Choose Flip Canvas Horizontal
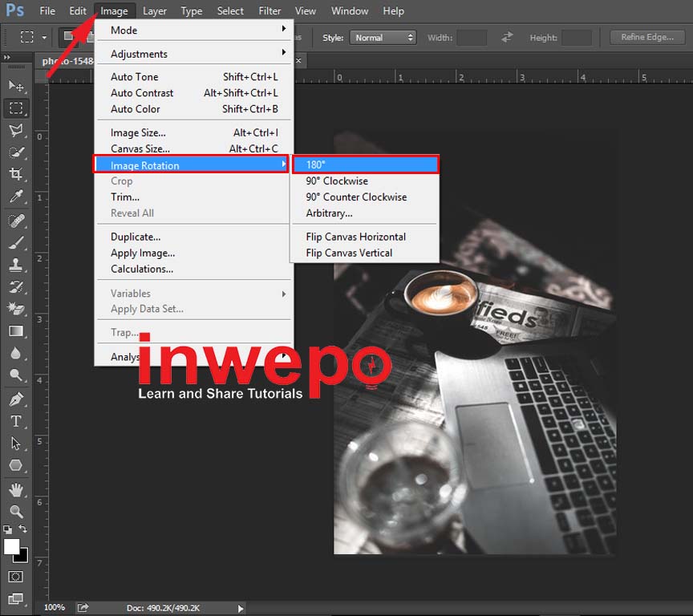 point(366,237)
